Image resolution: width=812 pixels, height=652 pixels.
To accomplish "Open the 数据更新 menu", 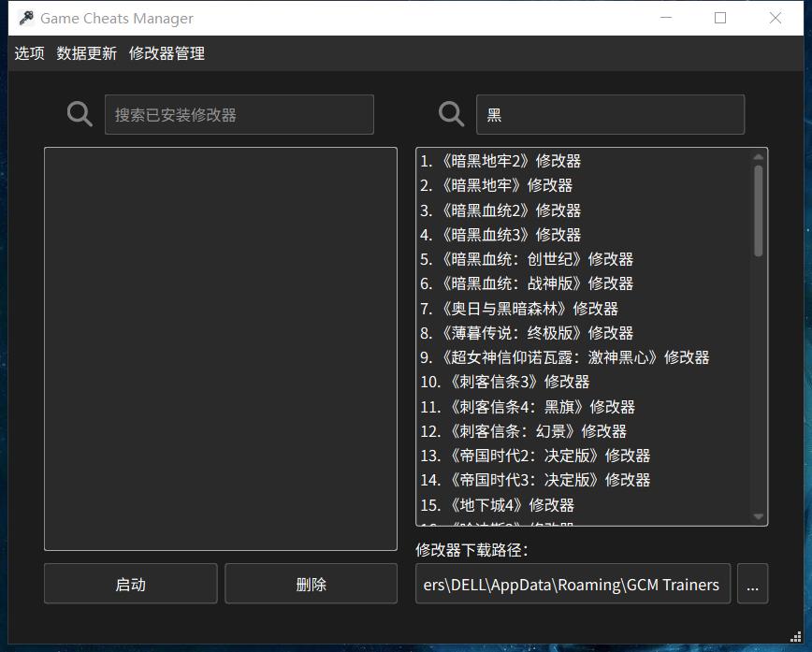I will tap(85, 53).
